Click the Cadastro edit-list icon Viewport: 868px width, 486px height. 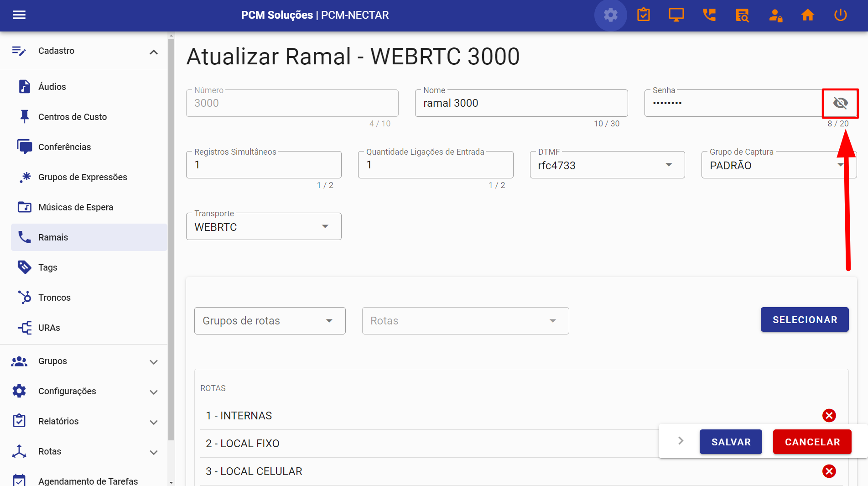[x=19, y=51]
